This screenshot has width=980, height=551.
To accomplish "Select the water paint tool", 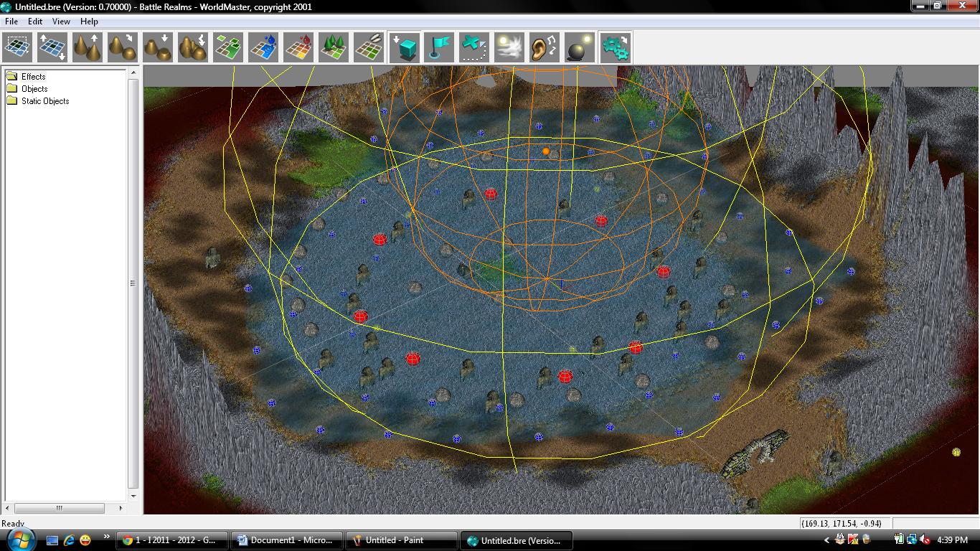I will click(x=264, y=47).
